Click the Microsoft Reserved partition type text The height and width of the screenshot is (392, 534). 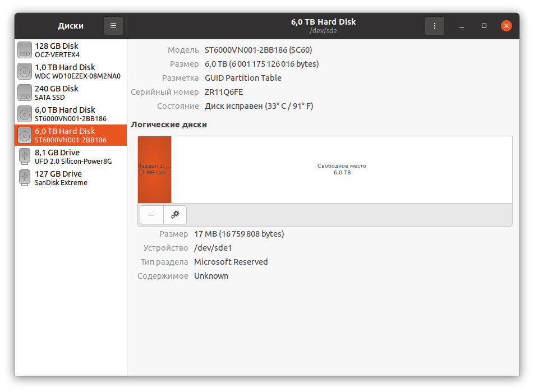231,262
